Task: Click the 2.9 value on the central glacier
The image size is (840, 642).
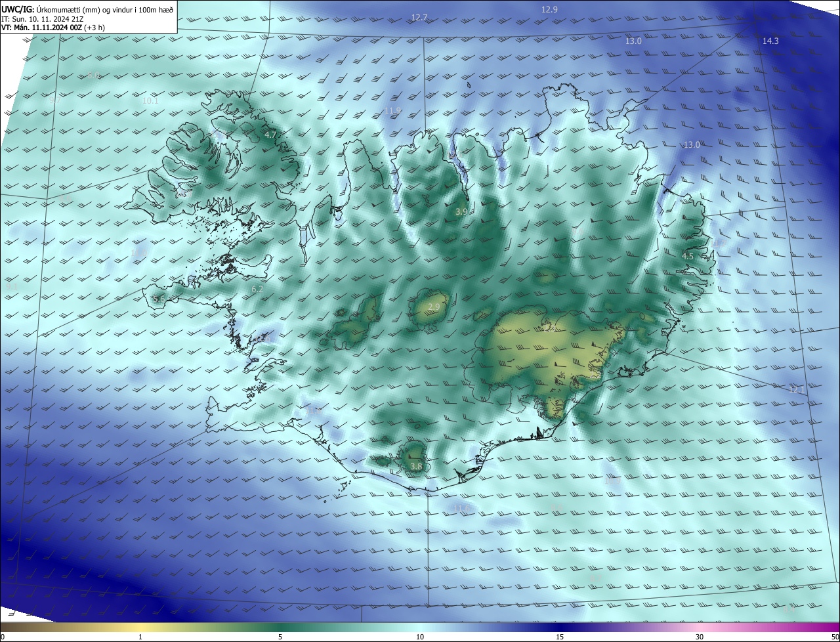Action: 434,307
